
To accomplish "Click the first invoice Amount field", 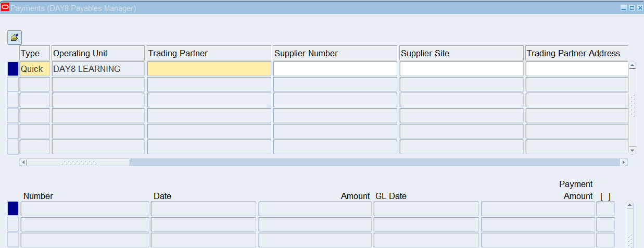I will 315,209.
